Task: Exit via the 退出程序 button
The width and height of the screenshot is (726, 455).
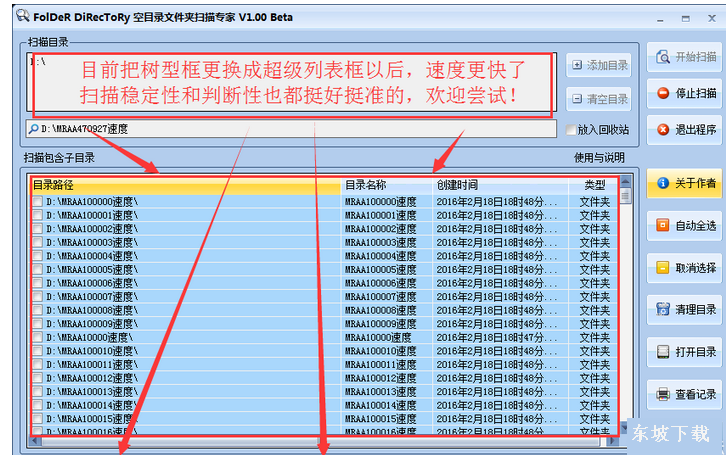Action: click(684, 130)
